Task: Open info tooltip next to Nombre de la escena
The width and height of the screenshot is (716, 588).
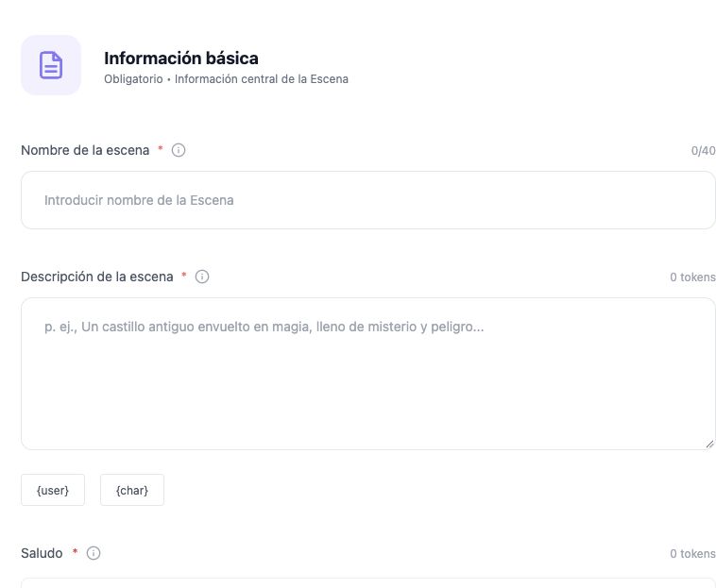Action: [x=179, y=150]
